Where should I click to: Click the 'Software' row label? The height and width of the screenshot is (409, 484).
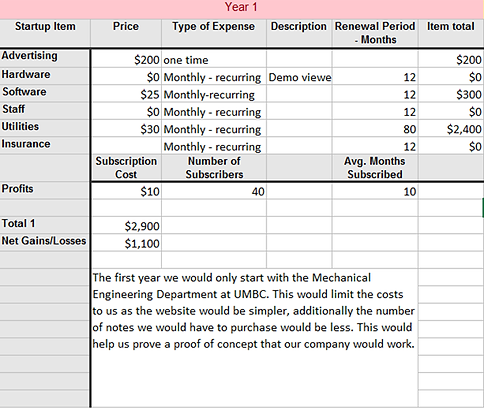(45, 93)
